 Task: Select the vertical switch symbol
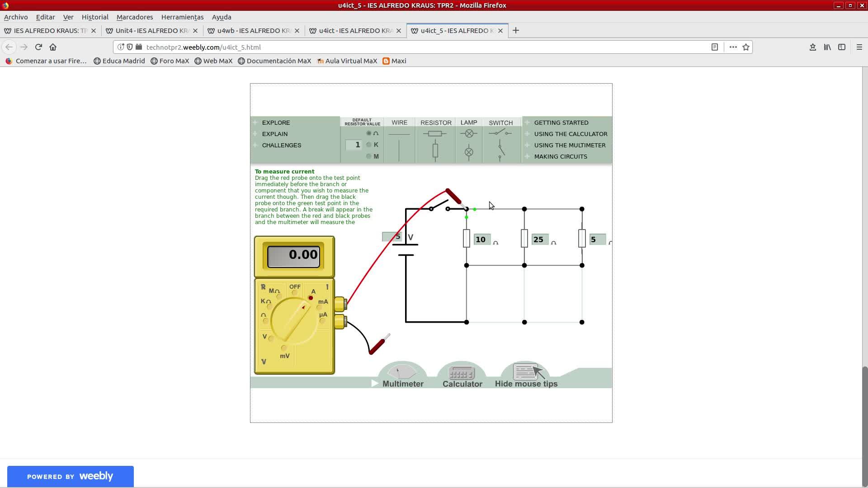pos(500,151)
